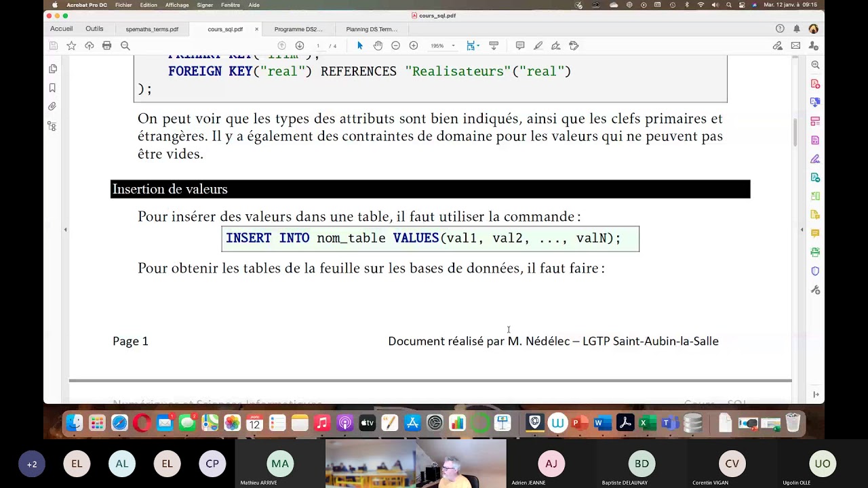This screenshot has width=868, height=488.
Task: Click the page number field
Action: [x=317, y=45]
